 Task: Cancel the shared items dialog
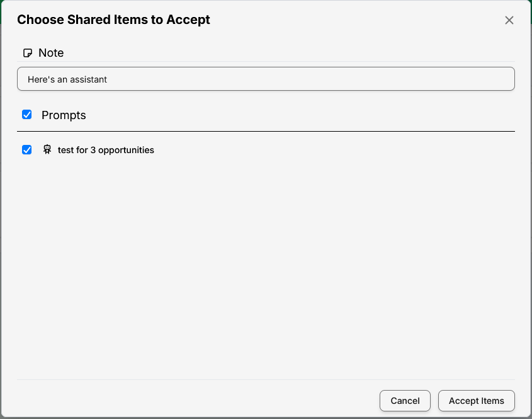pos(405,401)
